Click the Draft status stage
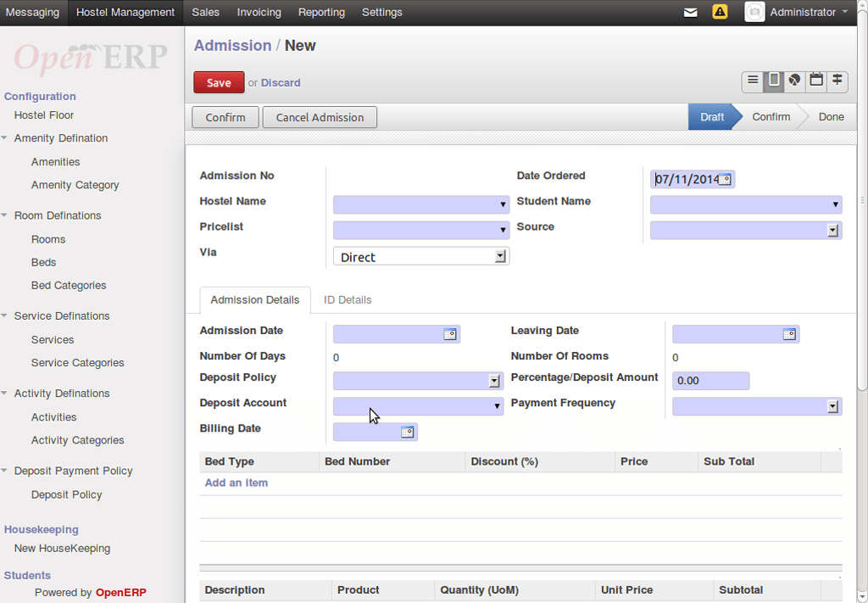The image size is (868, 603). click(711, 117)
